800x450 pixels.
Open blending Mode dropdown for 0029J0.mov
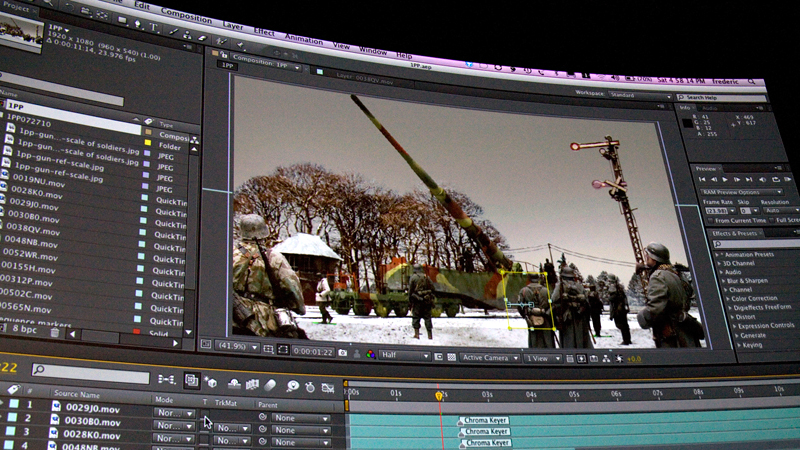pyautogui.click(x=174, y=413)
